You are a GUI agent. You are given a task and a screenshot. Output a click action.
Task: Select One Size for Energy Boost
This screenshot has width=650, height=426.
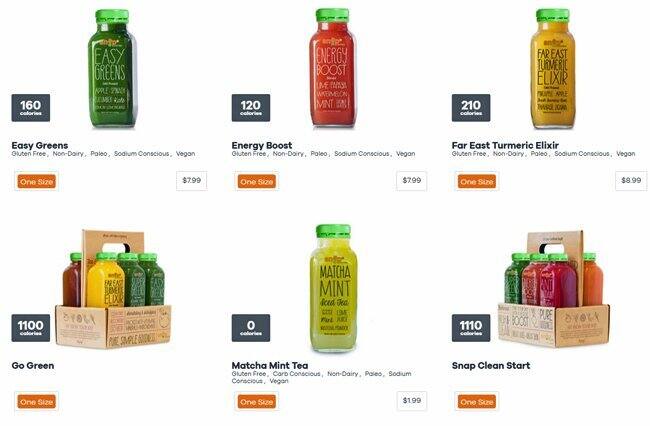coord(257,182)
